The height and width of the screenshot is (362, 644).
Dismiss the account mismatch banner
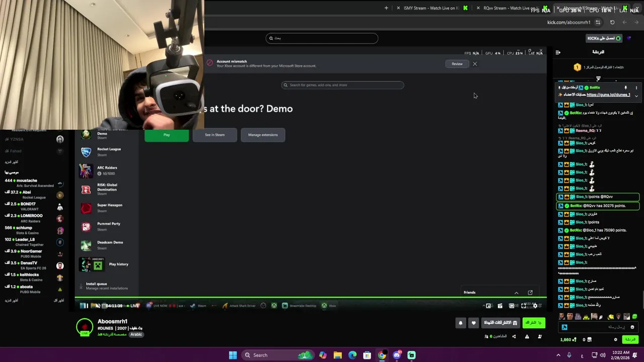pyautogui.click(x=474, y=64)
